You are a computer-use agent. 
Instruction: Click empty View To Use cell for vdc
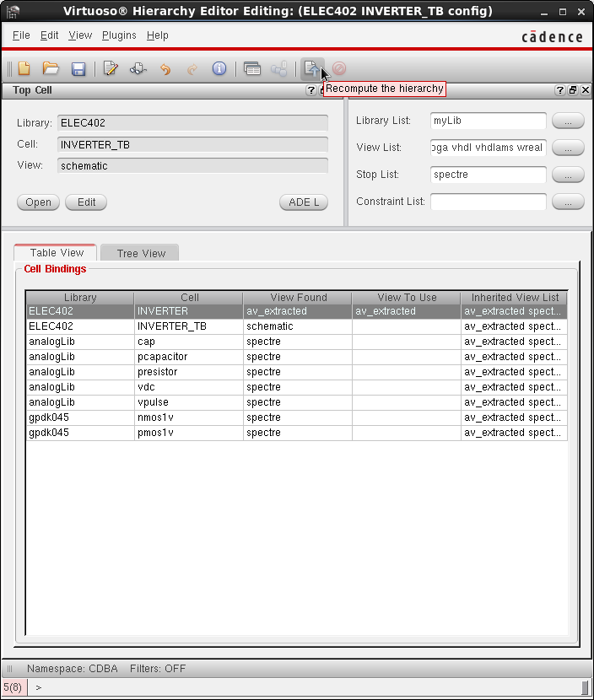(407, 387)
